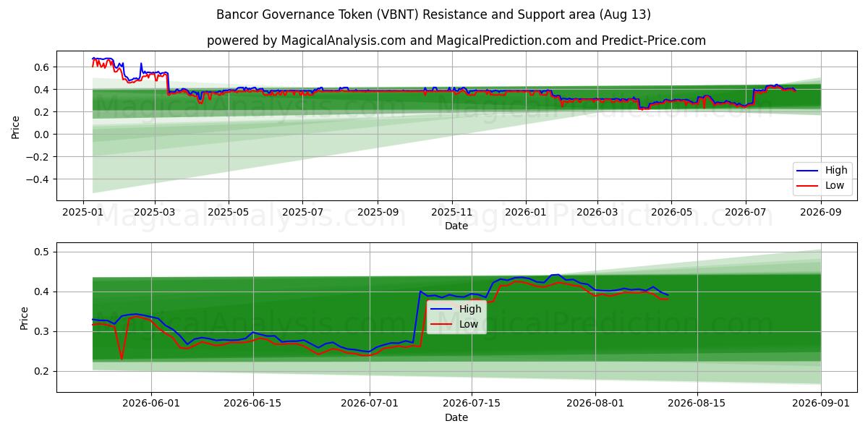
Task: Click the 'Price' y-axis label of bottom chart
Action: pos(24,318)
